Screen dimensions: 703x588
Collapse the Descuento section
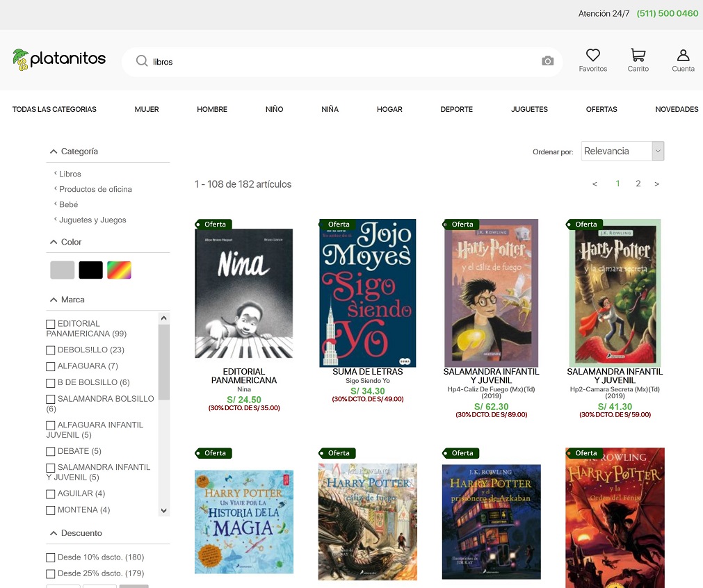[x=54, y=533]
